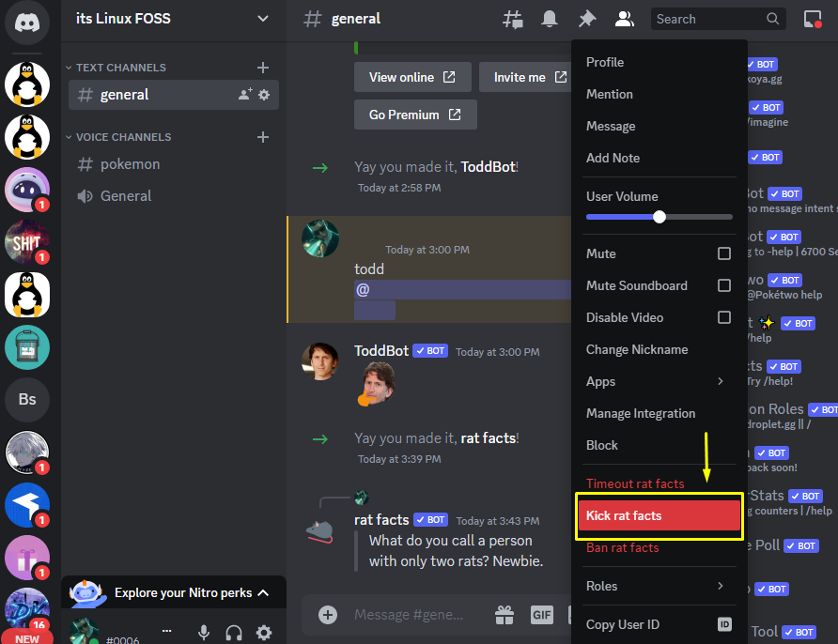Click ToddBot username in chat
The width and height of the screenshot is (838, 644).
click(x=381, y=350)
